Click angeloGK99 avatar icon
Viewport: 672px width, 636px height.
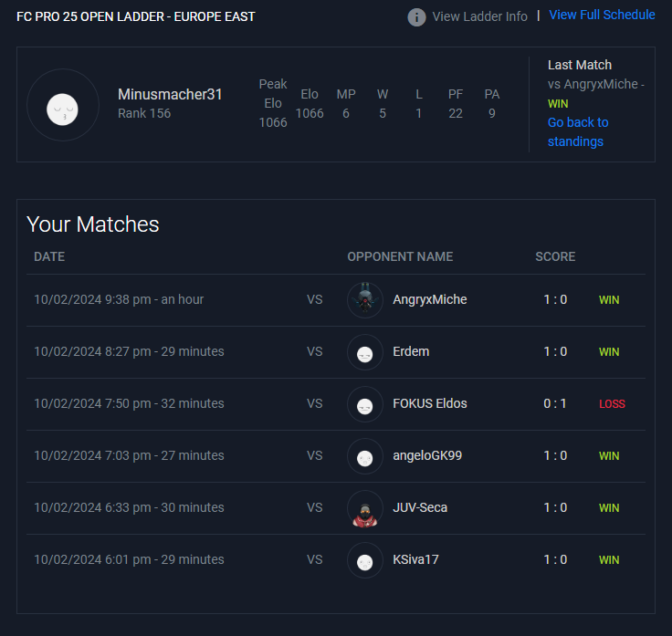click(364, 456)
